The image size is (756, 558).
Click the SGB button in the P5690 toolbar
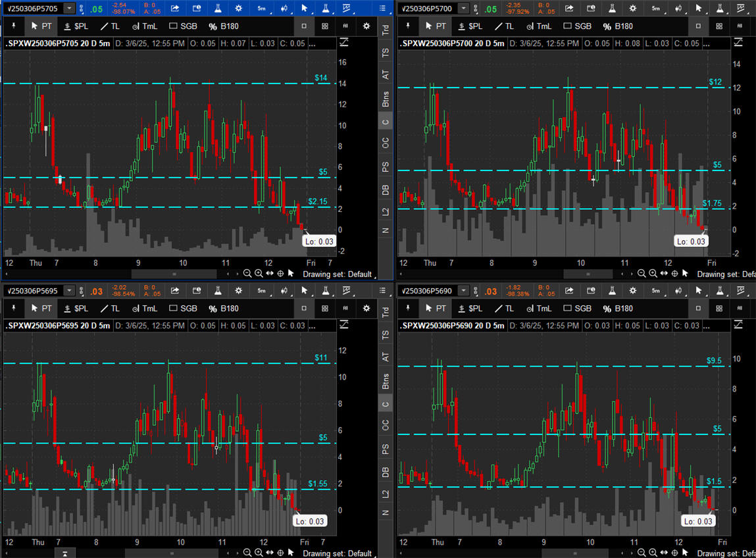click(576, 309)
